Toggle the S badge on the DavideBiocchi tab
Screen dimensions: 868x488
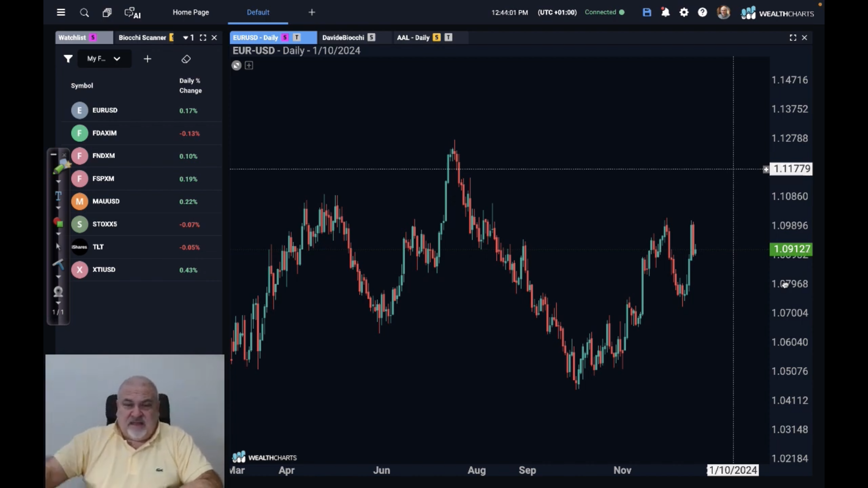(371, 38)
